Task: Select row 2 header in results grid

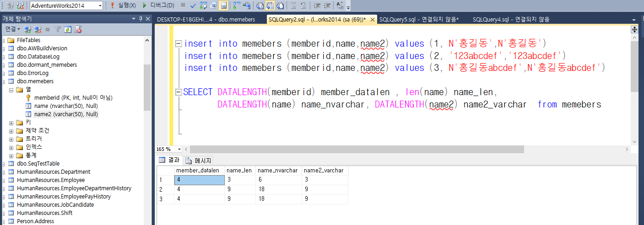Action: (165, 189)
